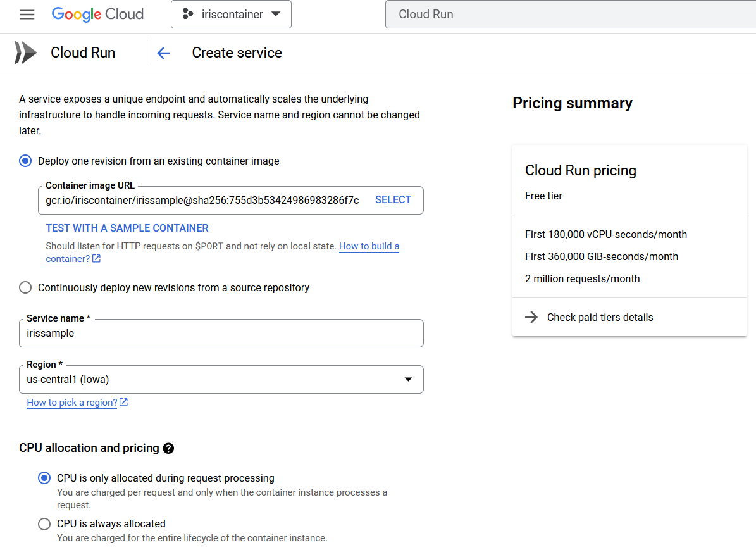Click the Cloud Run search box

[571, 15]
